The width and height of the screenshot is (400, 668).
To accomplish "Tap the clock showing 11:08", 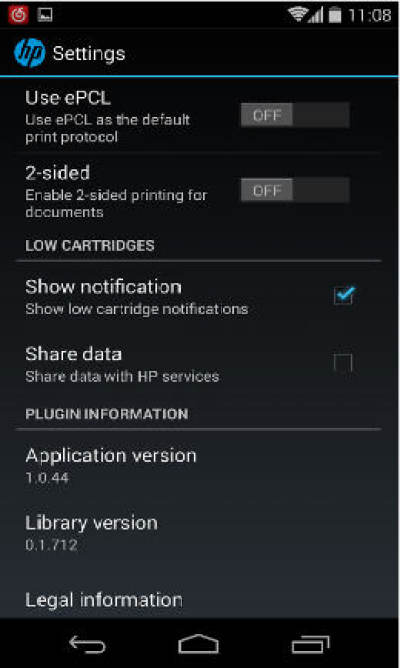I will [x=369, y=15].
